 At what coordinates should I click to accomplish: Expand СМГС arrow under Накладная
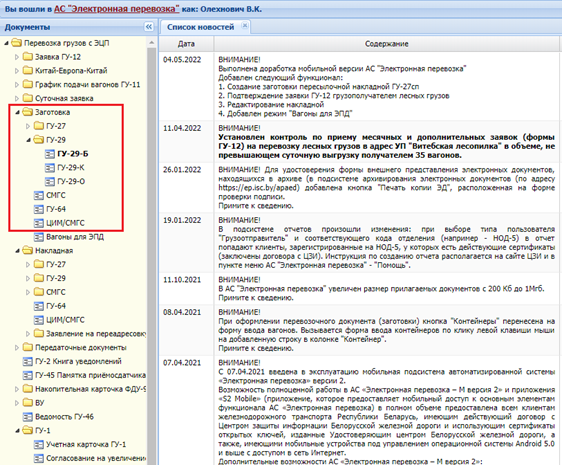[28, 292]
